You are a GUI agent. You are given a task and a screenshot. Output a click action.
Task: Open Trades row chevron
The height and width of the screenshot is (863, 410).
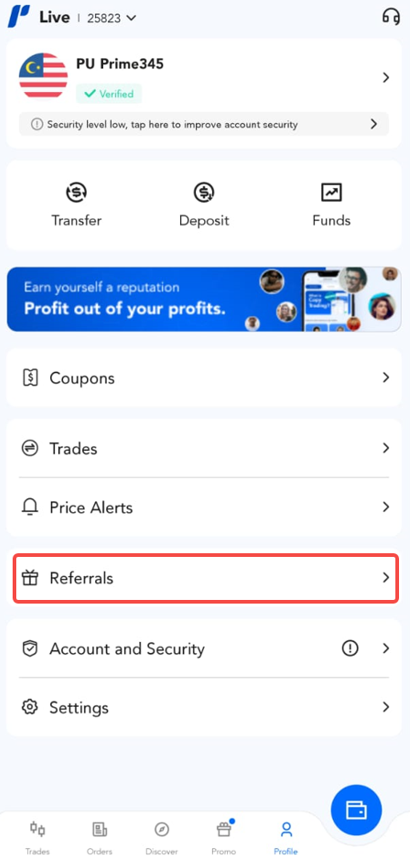(x=386, y=449)
